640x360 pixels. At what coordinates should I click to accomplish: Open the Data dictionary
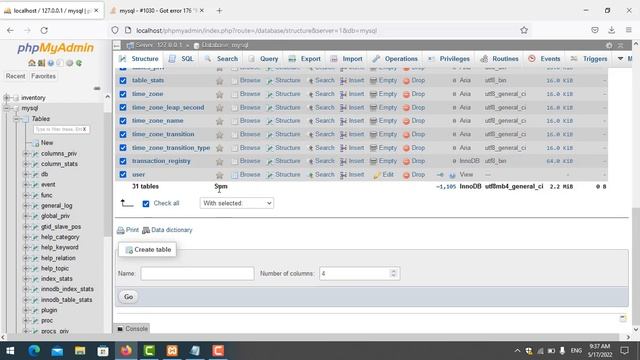(167, 230)
